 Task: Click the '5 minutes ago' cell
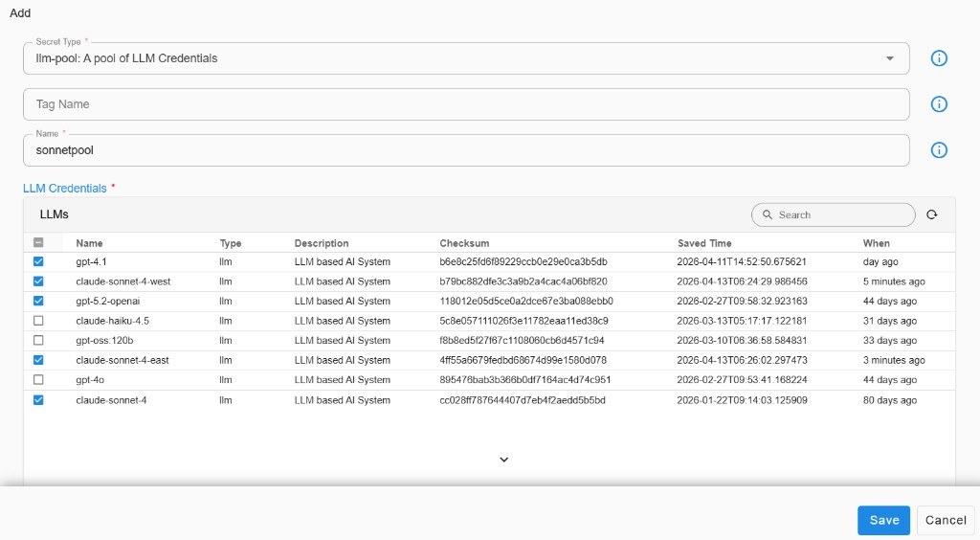pyautogui.click(x=894, y=281)
